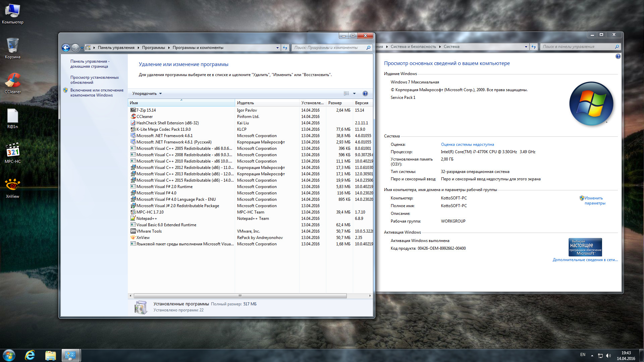
Task: Sort list by the Имя column
Action: click(x=181, y=103)
